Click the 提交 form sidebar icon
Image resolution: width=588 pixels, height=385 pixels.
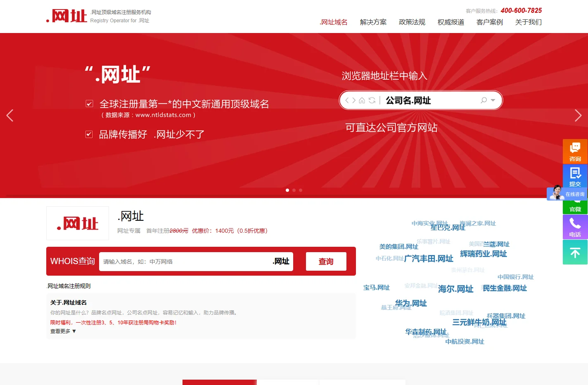tap(575, 177)
